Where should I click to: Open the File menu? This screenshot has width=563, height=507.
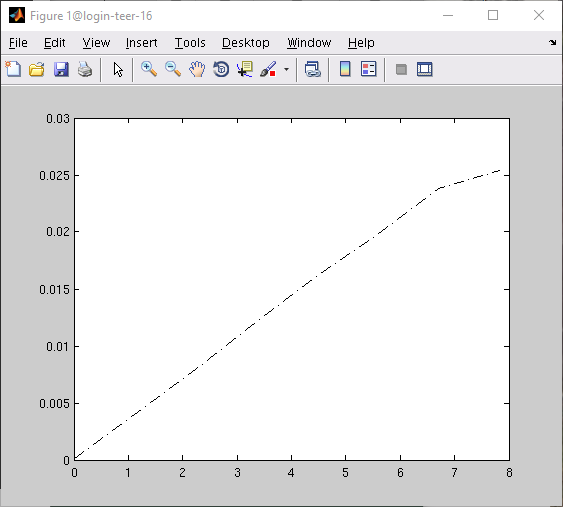click(18, 43)
